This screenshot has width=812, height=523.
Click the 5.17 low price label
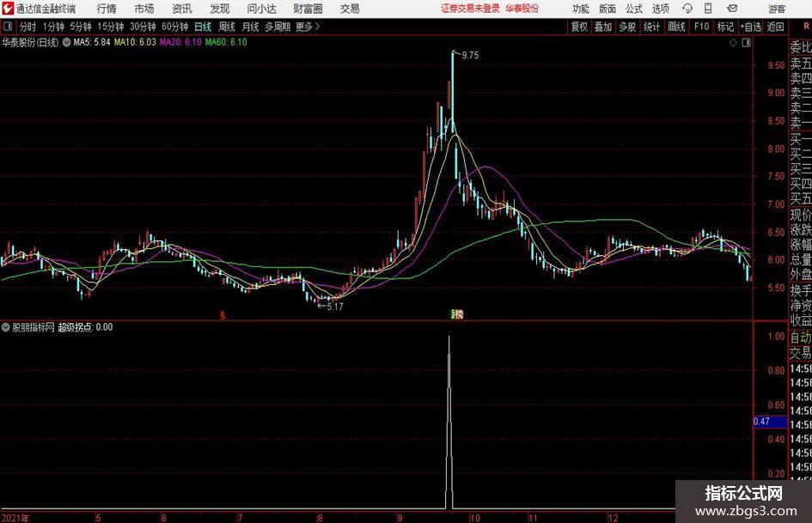point(335,307)
